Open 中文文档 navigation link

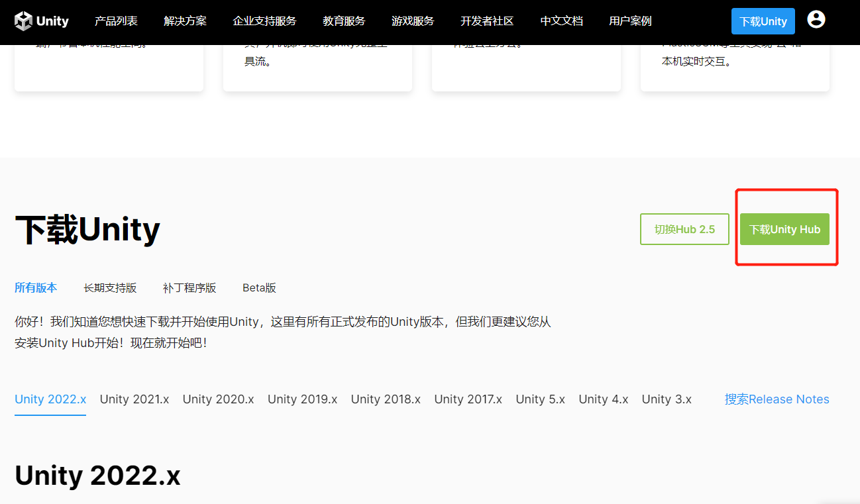pos(561,21)
